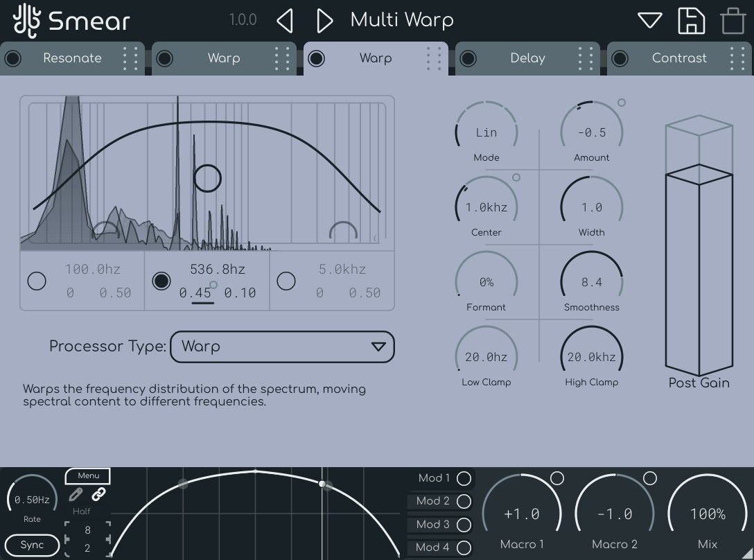The image size is (754, 560).
Task: Toggle the Delay module power button
Action: coord(468,58)
